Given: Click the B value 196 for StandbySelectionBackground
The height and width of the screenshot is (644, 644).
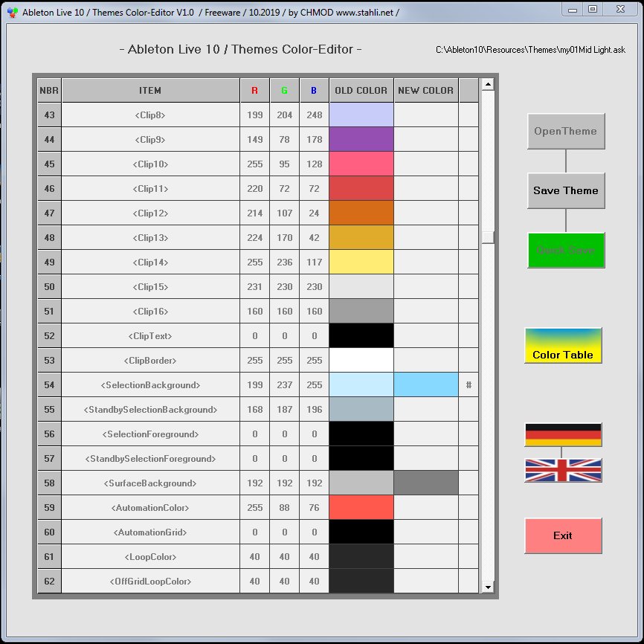Looking at the screenshot, I should pyautogui.click(x=314, y=410).
